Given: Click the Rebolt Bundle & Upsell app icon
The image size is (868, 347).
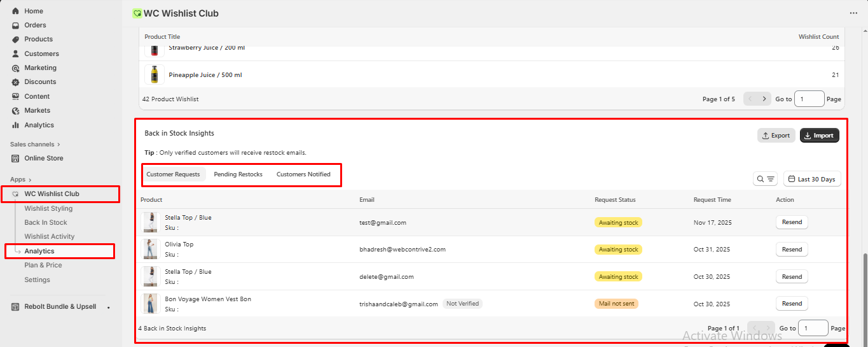Looking at the screenshot, I should [15, 307].
